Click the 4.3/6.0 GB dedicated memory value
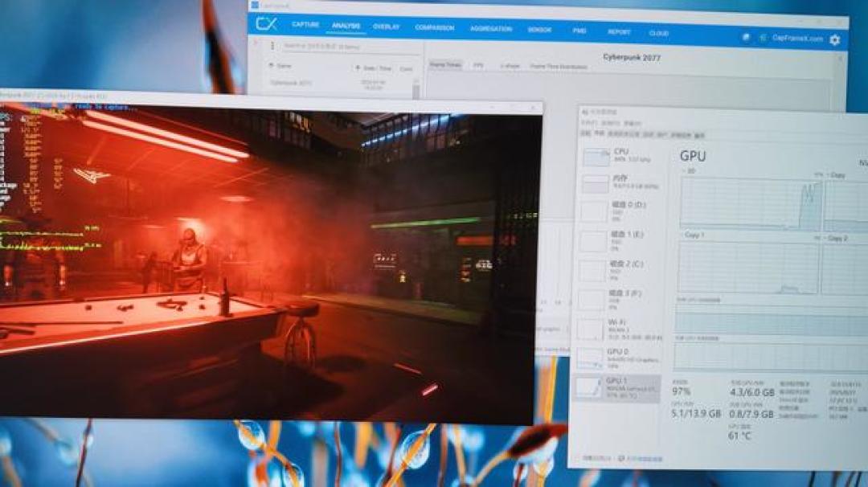The height and width of the screenshot is (487, 868). [x=751, y=392]
